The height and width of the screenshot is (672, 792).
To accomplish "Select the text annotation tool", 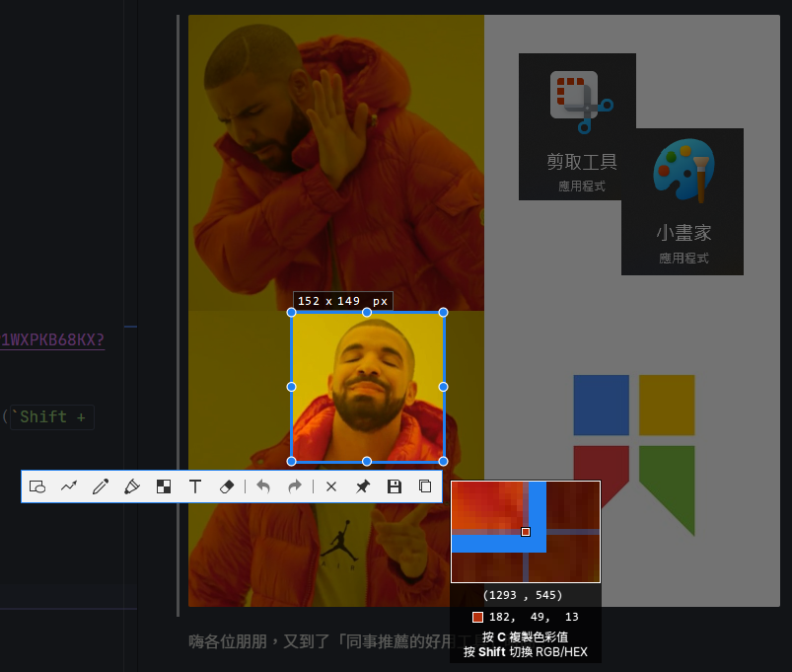I will [195, 486].
